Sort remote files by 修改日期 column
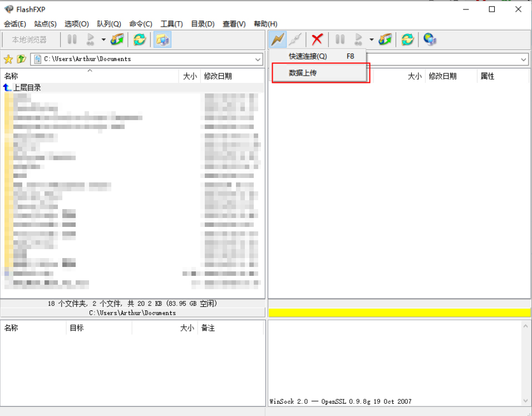 point(451,76)
